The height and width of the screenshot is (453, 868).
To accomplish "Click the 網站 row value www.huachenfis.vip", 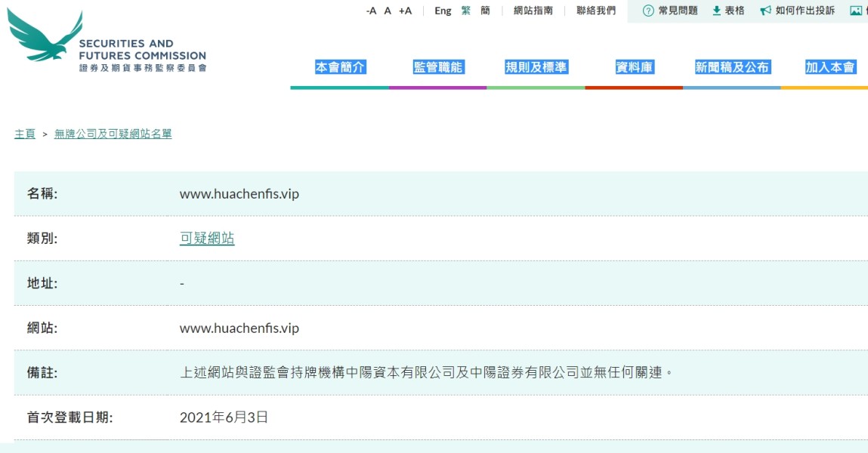I will click(x=239, y=328).
